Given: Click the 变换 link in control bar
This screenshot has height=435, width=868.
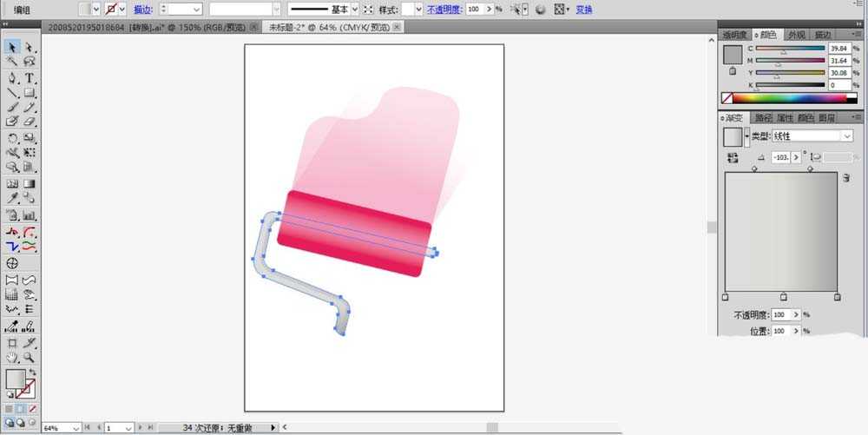Looking at the screenshot, I should coord(584,10).
